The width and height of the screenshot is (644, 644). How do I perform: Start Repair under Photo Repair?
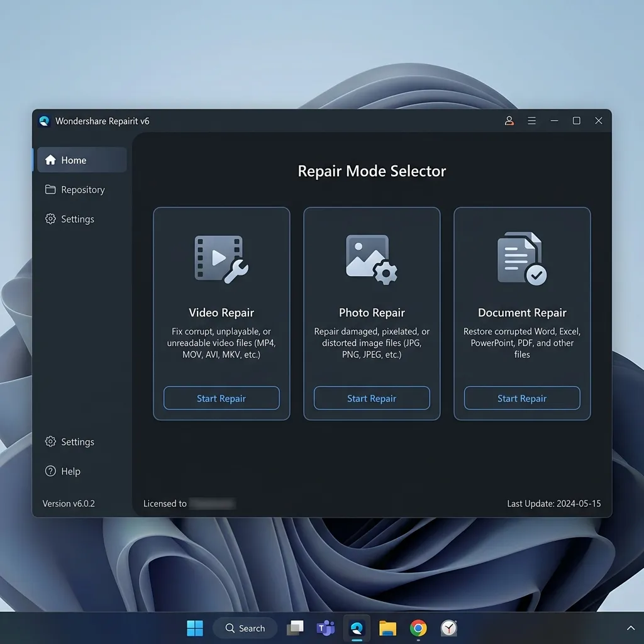pyautogui.click(x=372, y=398)
